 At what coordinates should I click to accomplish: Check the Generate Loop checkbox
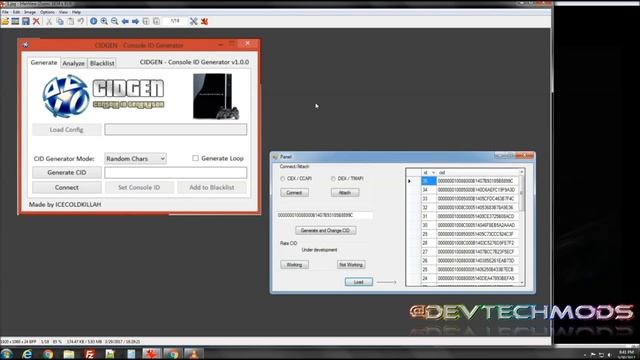(x=196, y=158)
